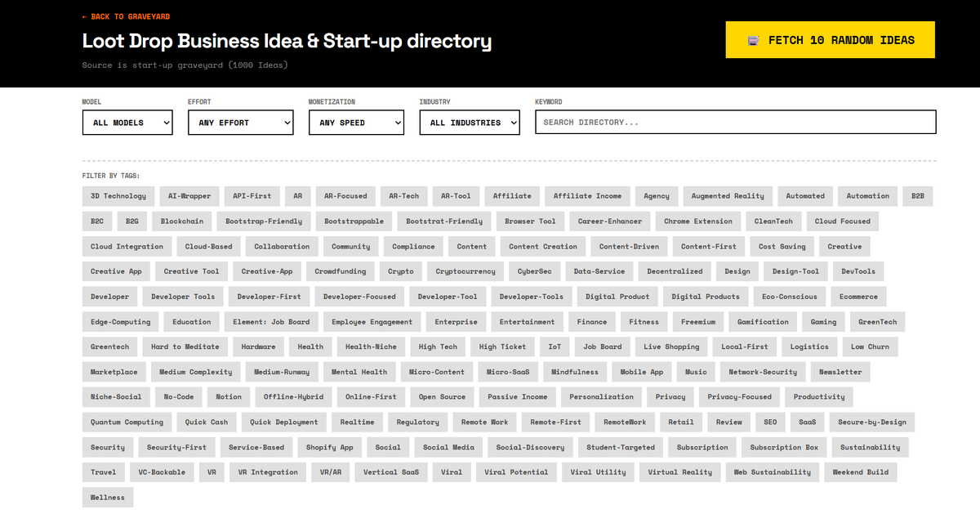Click the Hard to Meditate tag
The height and width of the screenshot is (514, 980).
point(185,346)
